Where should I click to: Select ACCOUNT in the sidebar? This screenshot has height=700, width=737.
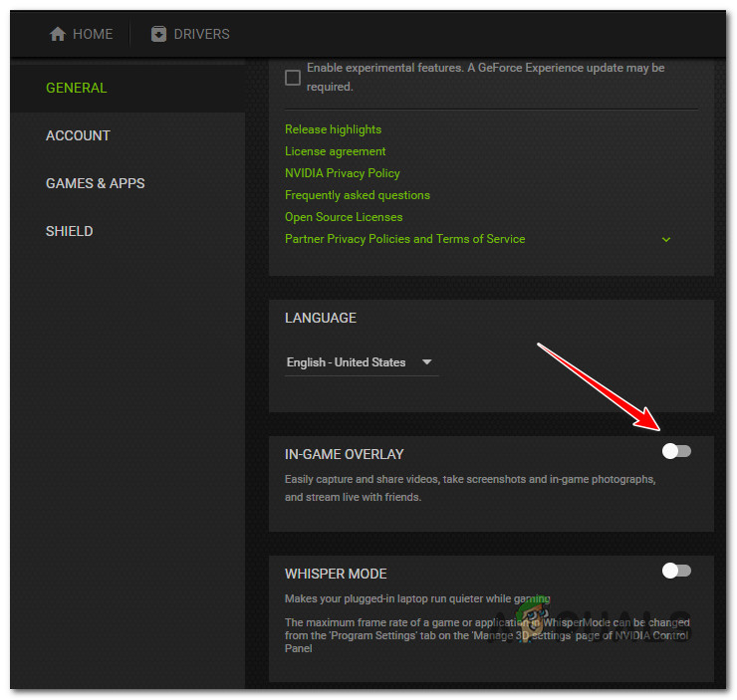pyautogui.click(x=78, y=135)
